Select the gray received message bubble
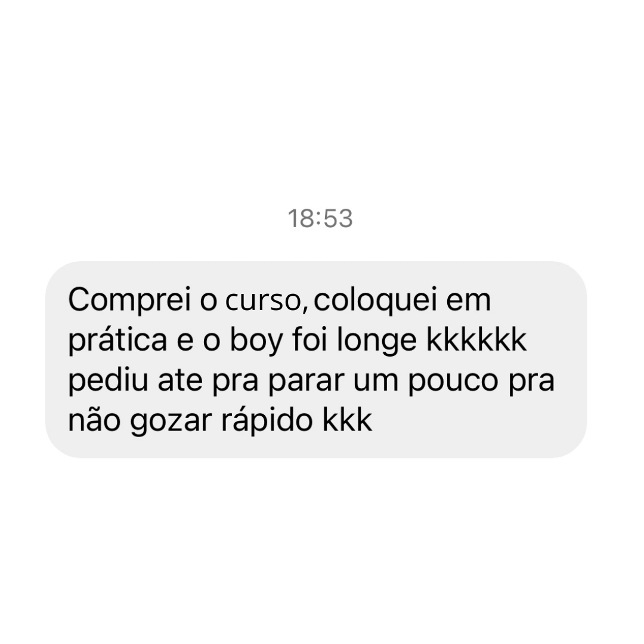The width and height of the screenshot is (644, 644). tap(316, 360)
